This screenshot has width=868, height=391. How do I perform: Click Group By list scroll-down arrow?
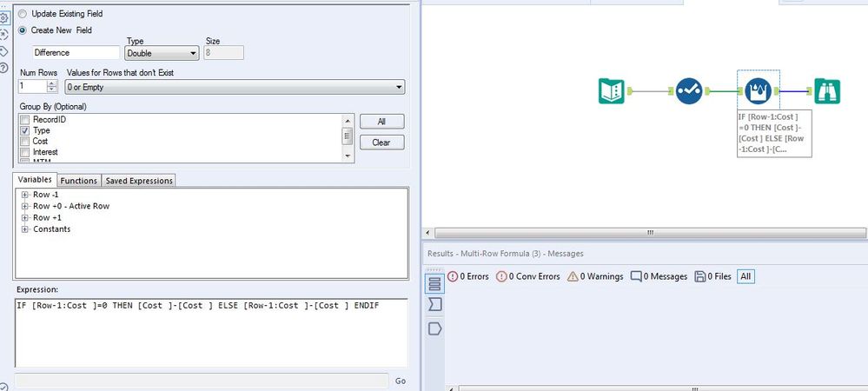[x=347, y=156]
